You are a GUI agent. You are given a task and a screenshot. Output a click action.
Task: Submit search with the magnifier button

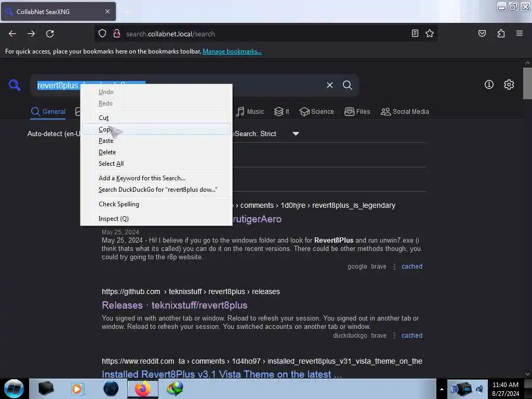(347, 85)
